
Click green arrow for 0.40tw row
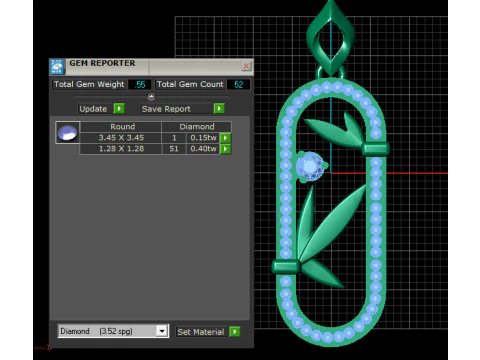(226, 149)
